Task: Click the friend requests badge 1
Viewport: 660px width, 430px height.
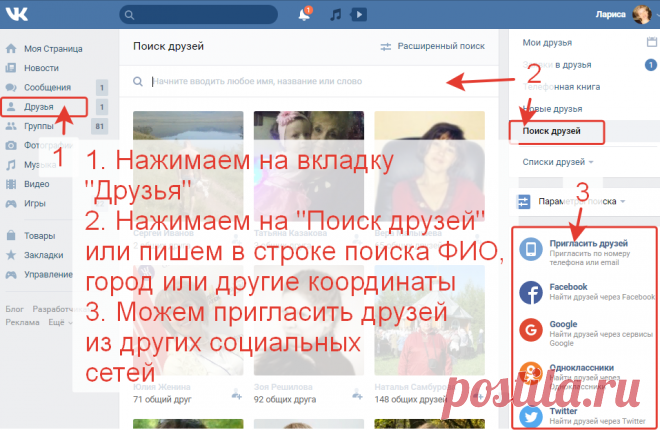Action: coord(651,65)
